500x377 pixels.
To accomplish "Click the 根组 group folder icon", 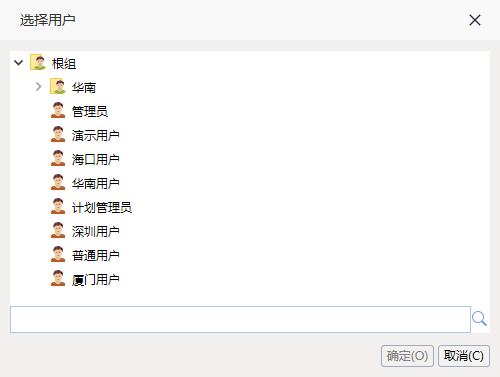I will (x=38, y=62).
